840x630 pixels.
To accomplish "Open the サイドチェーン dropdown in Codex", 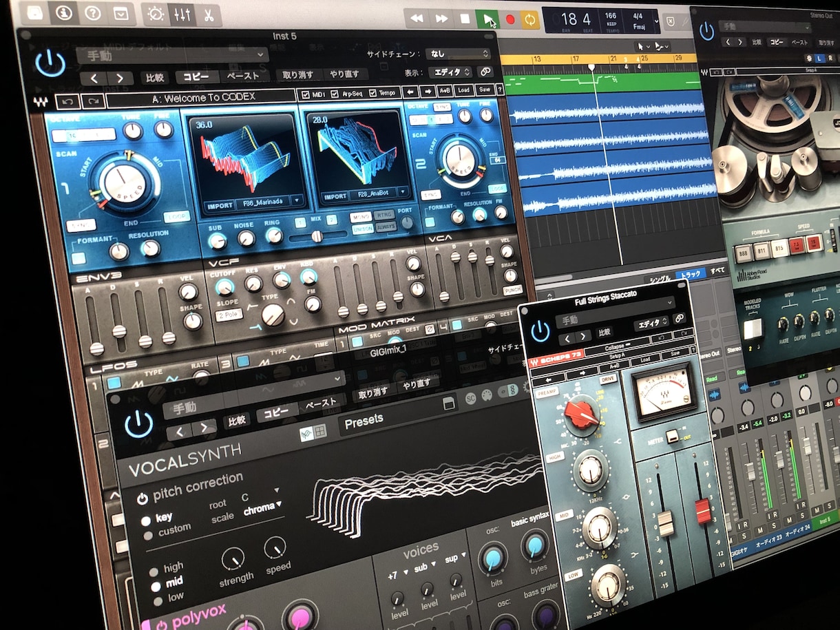I will click(458, 53).
